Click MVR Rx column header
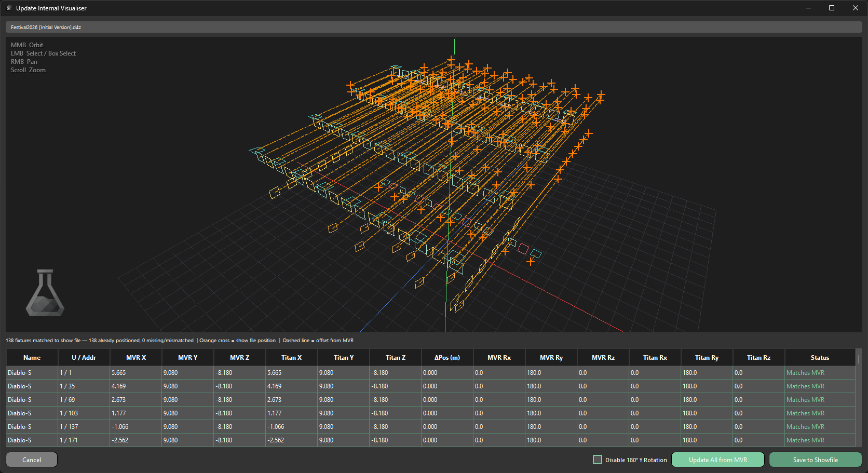868x473 pixels. click(x=499, y=357)
